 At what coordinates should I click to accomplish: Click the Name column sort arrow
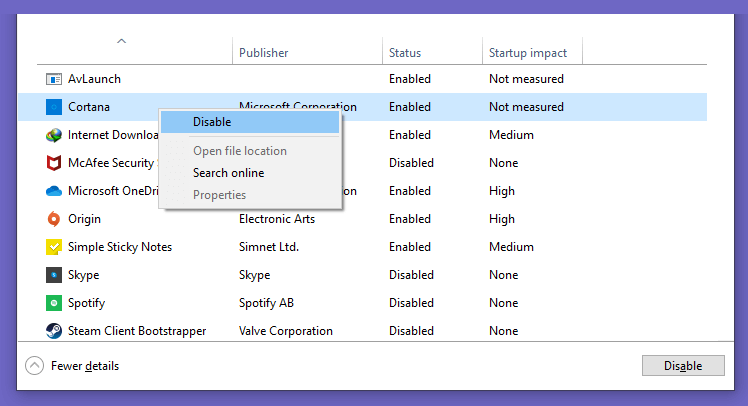(122, 41)
